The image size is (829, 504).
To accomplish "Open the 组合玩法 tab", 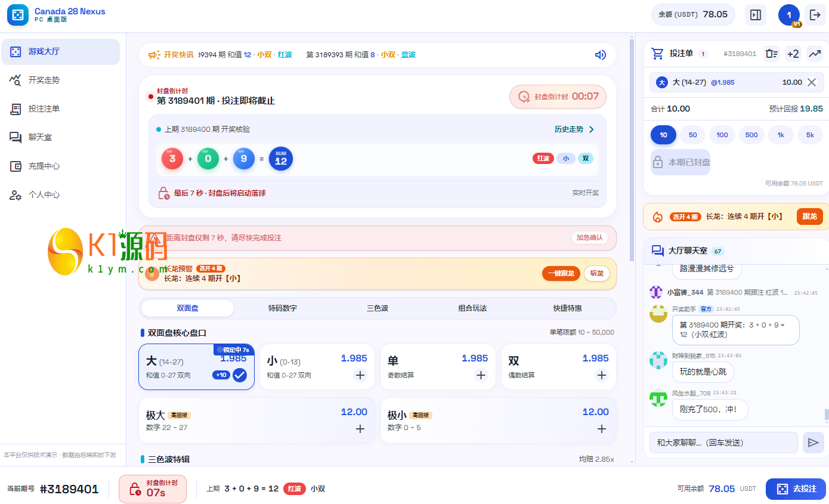I will click(472, 308).
